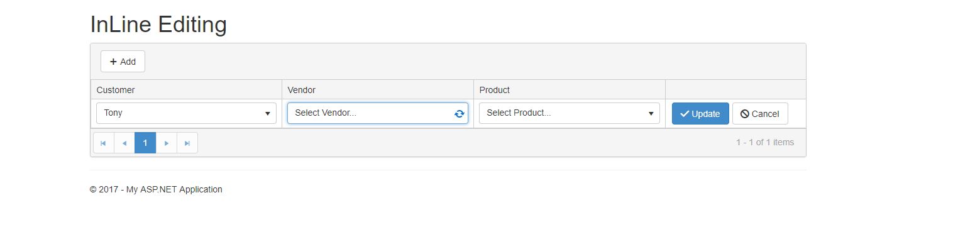The image size is (980, 227).
Task: Click the refresh icon in Vendor field
Action: click(x=460, y=114)
